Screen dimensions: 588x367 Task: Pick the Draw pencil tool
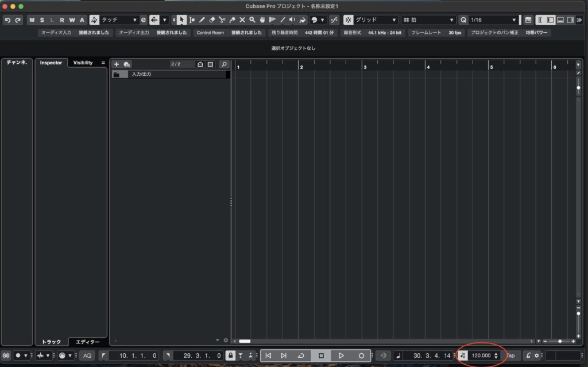tap(202, 20)
